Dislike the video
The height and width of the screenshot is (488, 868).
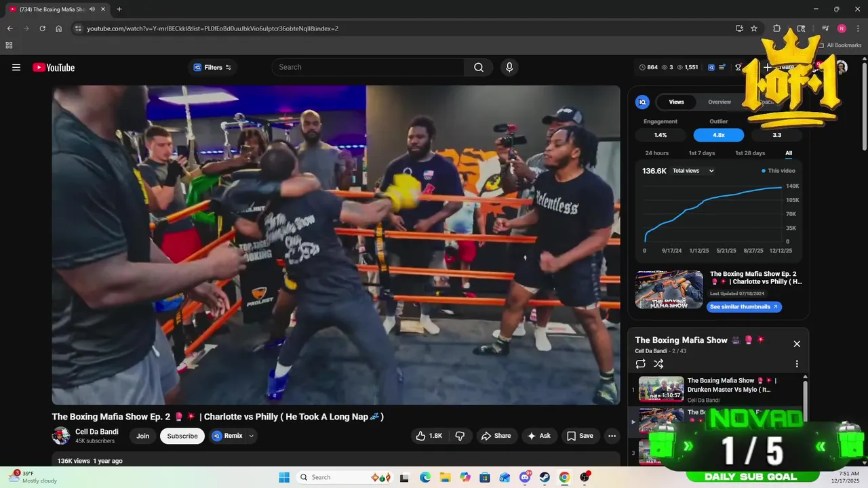pos(460,436)
